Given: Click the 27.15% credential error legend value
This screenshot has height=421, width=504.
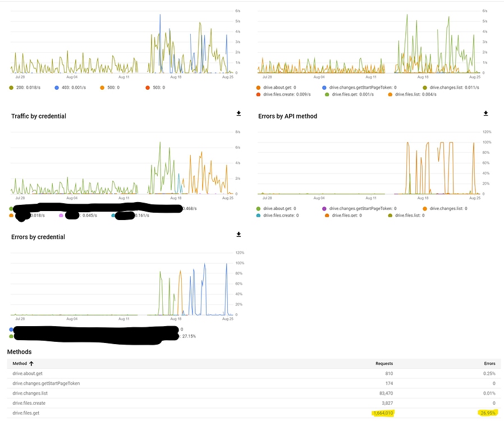Looking at the screenshot, I should click(189, 336).
